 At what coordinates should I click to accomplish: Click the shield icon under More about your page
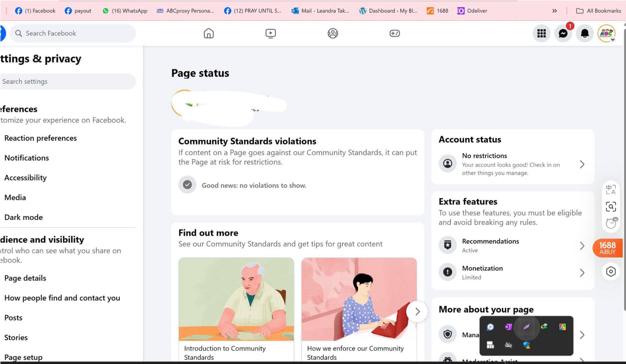tap(447, 334)
